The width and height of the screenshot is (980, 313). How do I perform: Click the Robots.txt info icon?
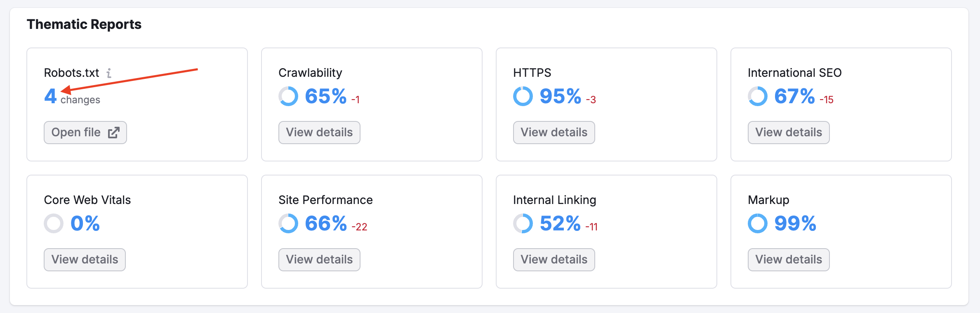pos(109,73)
